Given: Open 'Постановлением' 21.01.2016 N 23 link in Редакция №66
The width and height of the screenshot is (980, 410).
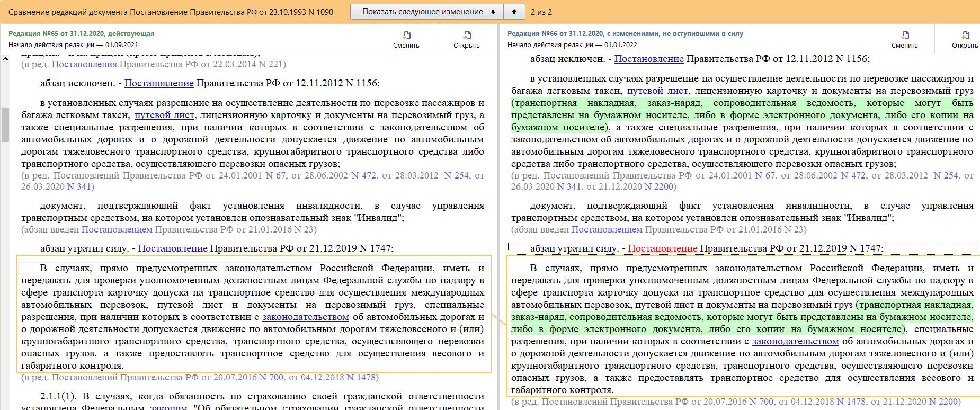Looking at the screenshot, I should pyautogui.click(x=607, y=229).
